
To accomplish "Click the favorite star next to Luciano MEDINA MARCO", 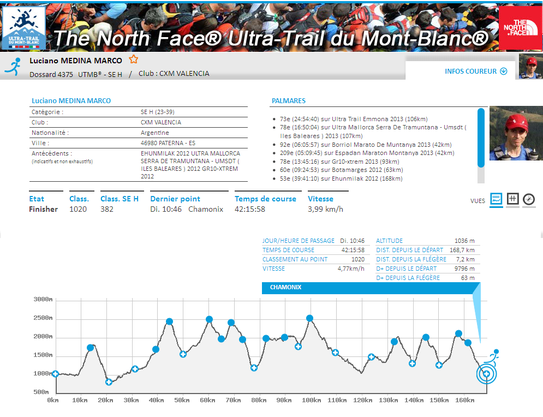I will (133, 60).
